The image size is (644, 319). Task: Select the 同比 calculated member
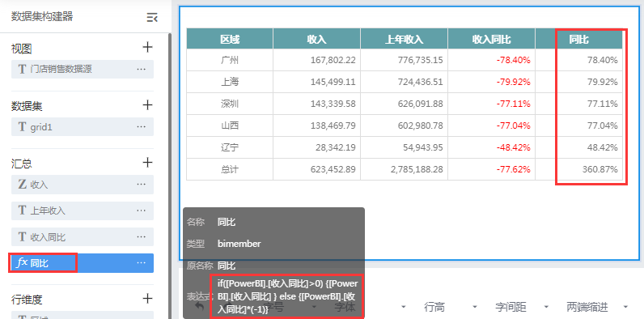tap(83, 263)
